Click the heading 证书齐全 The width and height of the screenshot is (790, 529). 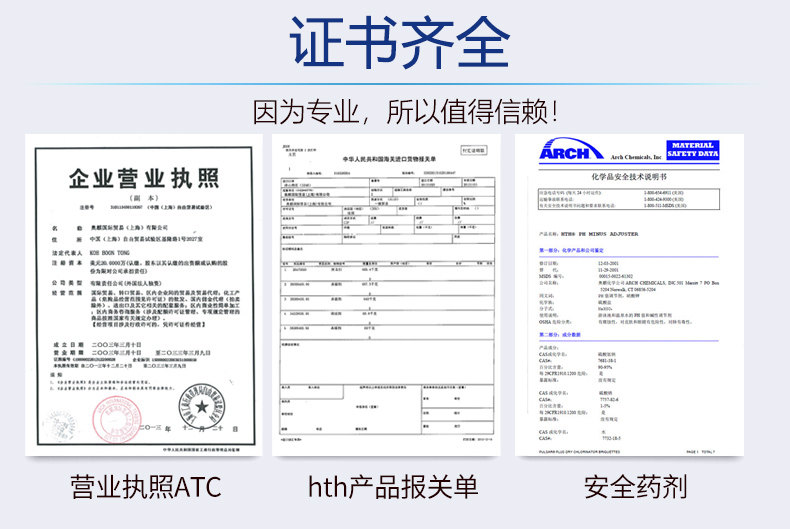click(x=400, y=42)
